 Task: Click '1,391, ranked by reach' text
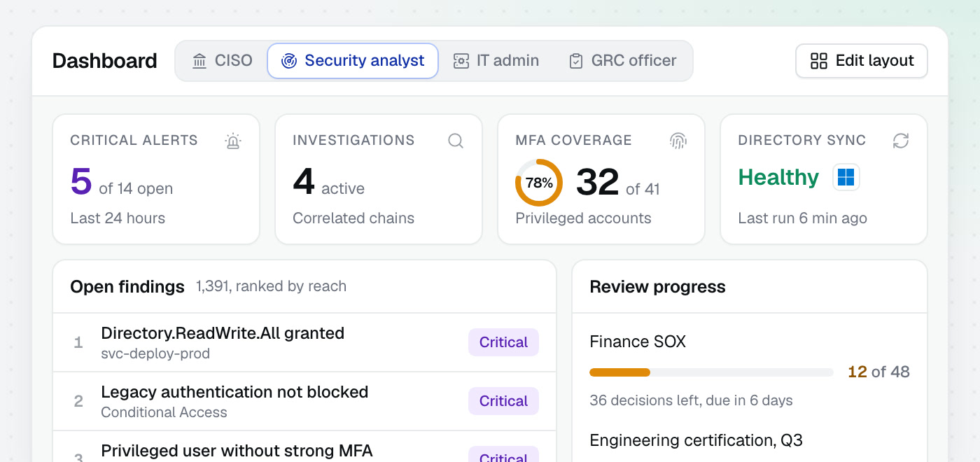[271, 286]
